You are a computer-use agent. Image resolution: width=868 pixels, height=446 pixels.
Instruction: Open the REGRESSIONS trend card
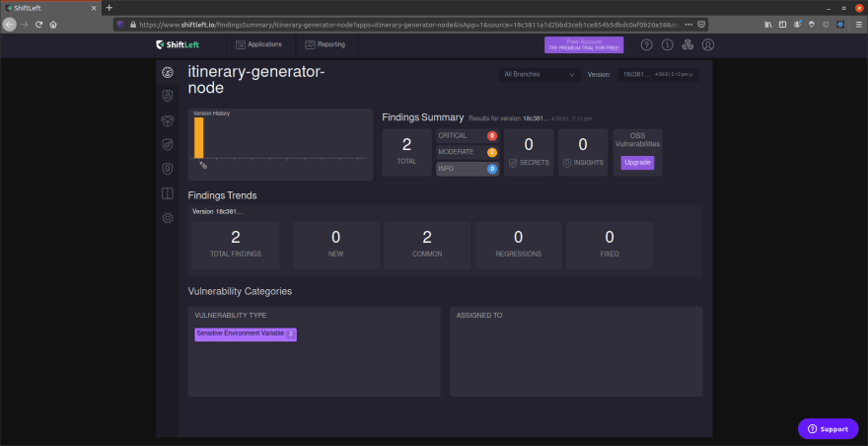pyautogui.click(x=518, y=246)
